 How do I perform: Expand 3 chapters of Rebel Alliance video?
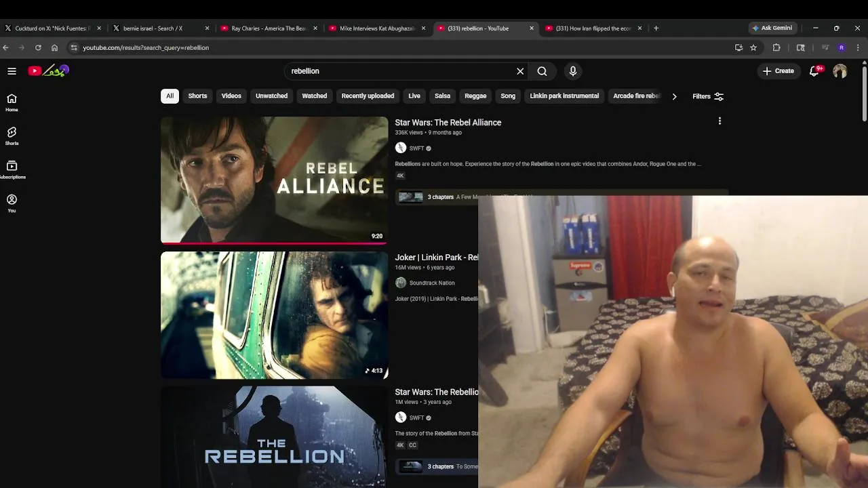[437, 197]
